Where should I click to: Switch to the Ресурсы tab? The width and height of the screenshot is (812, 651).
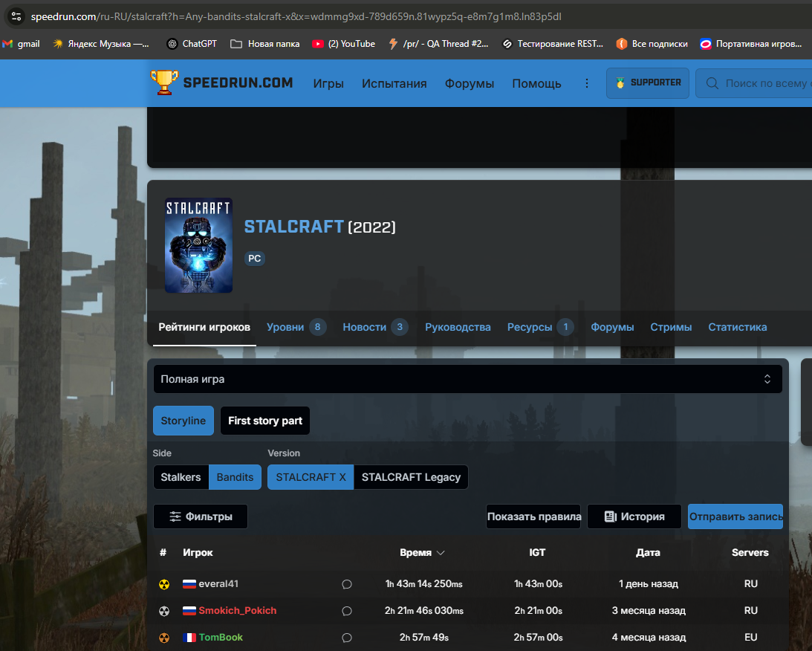[540, 327]
